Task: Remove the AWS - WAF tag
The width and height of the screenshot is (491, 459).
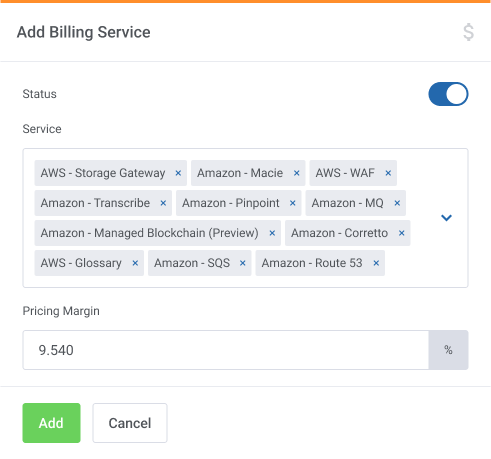Action: click(x=388, y=173)
